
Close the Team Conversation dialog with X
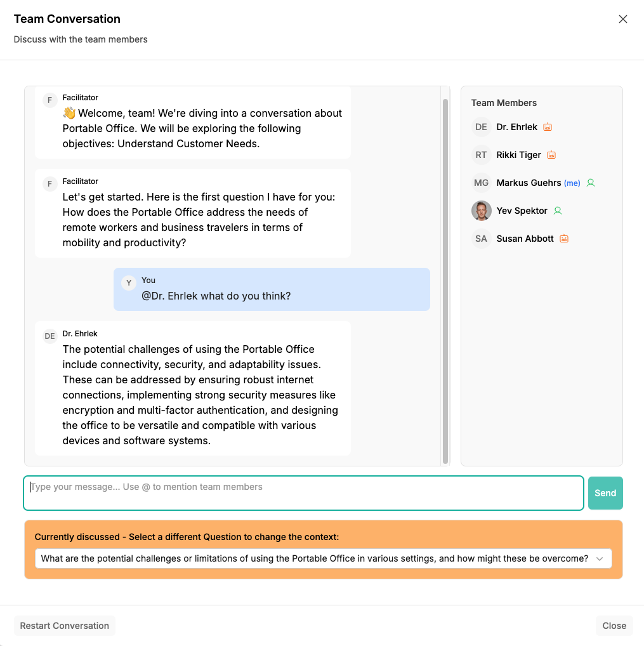(623, 19)
